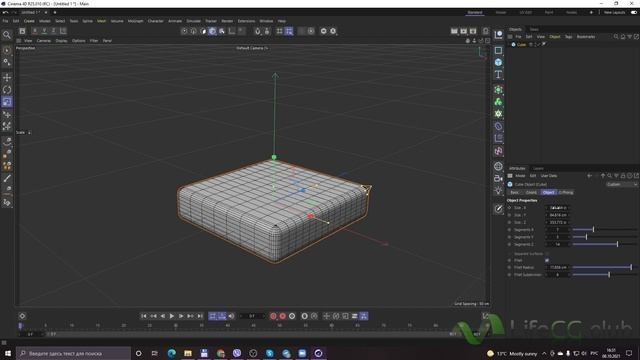Switch to the Phong tab in Attributes
This screenshot has width=640, height=360.
pos(566,192)
